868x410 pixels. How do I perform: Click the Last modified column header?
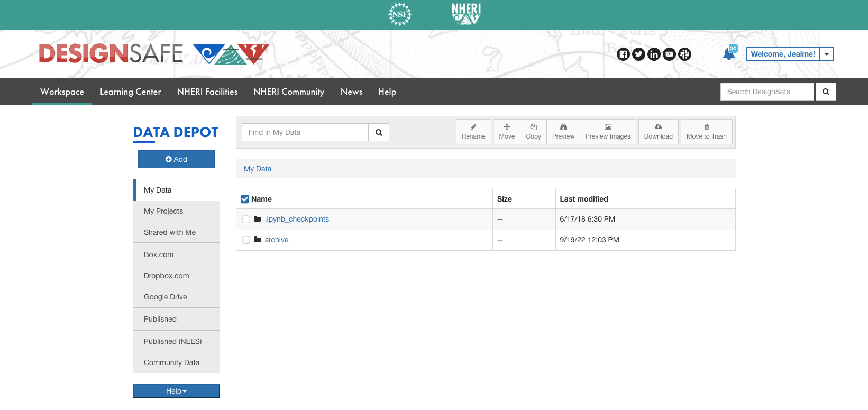584,199
